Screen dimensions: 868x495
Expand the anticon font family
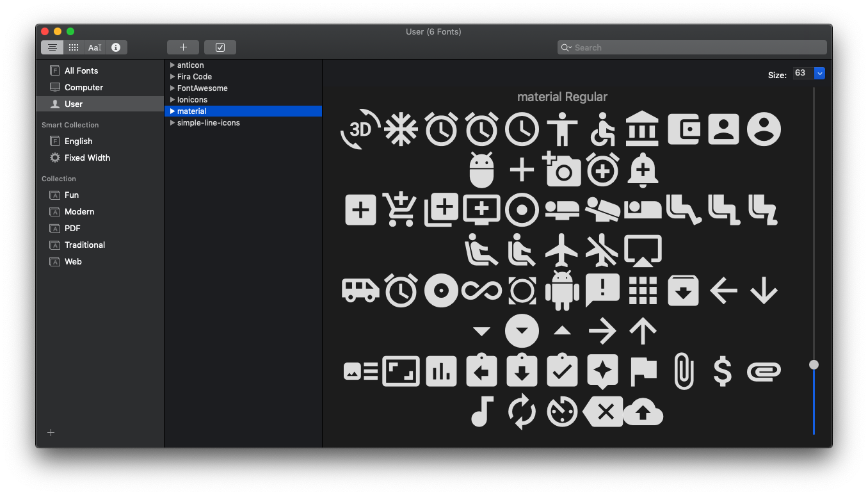point(172,65)
